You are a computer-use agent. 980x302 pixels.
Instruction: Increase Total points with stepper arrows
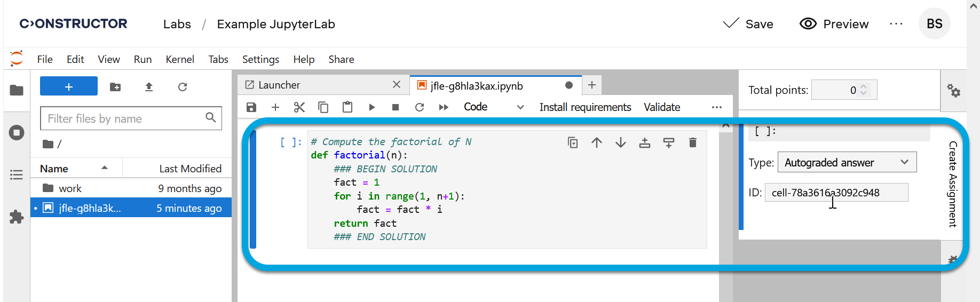[x=864, y=86]
